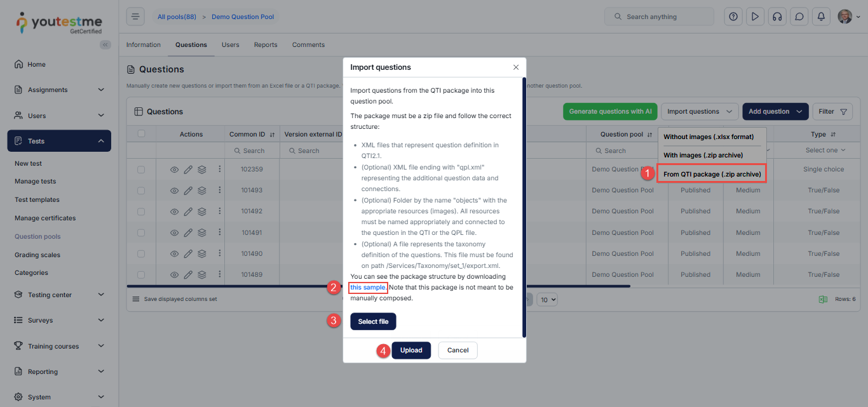The image size is (868, 407).
Task: Switch to the Reports tab
Action: (266, 45)
